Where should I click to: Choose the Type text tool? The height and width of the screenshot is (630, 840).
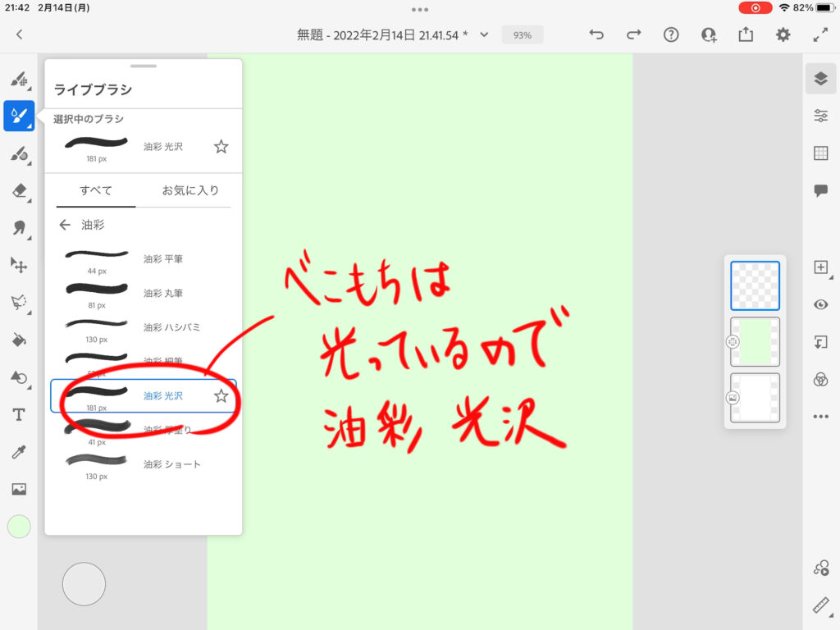point(19,414)
